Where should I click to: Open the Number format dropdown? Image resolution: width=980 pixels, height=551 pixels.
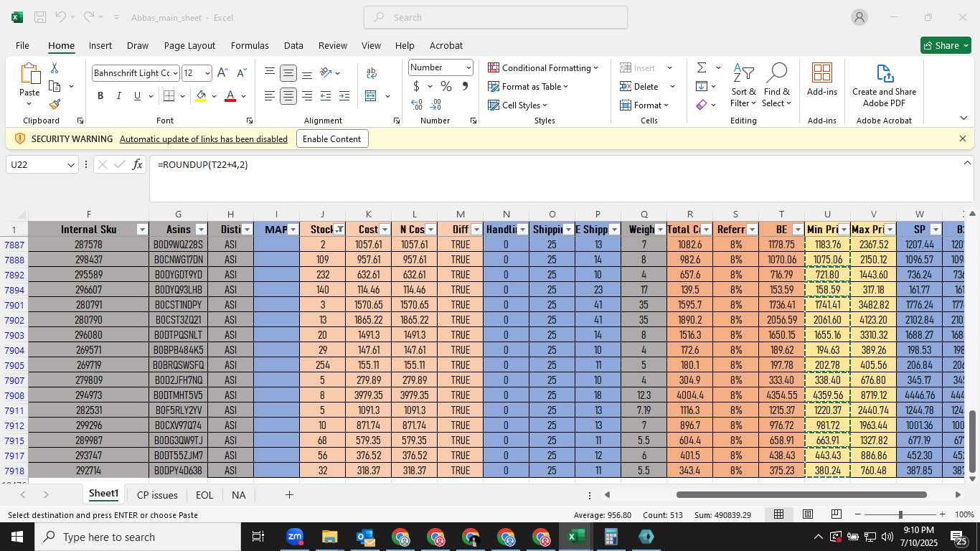tap(468, 67)
